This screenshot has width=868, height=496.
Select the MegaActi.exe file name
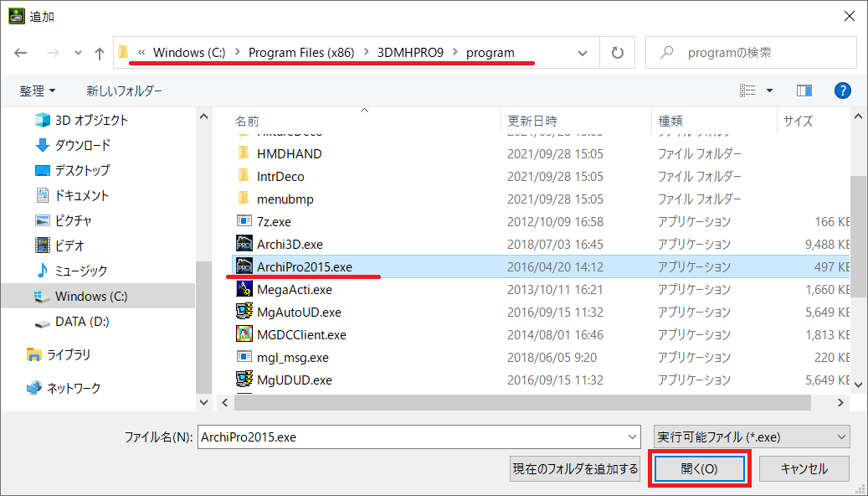(x=295, y=289)
